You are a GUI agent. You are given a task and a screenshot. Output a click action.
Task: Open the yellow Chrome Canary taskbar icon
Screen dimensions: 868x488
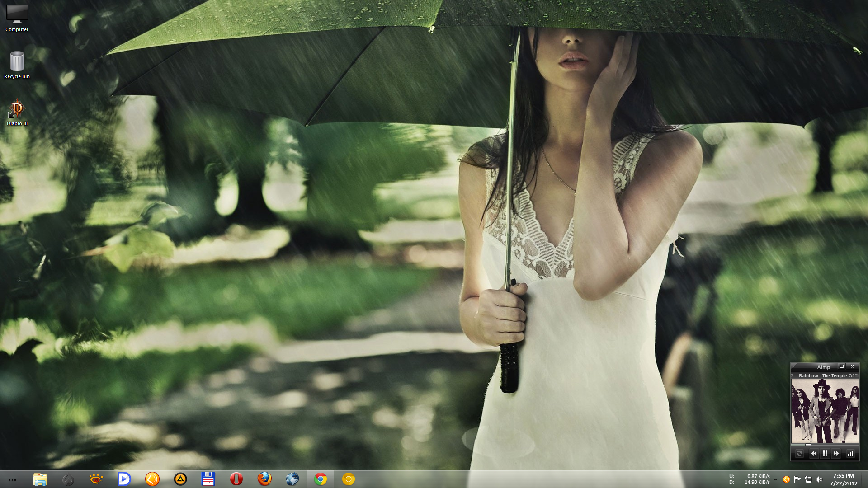pos(349,479)
